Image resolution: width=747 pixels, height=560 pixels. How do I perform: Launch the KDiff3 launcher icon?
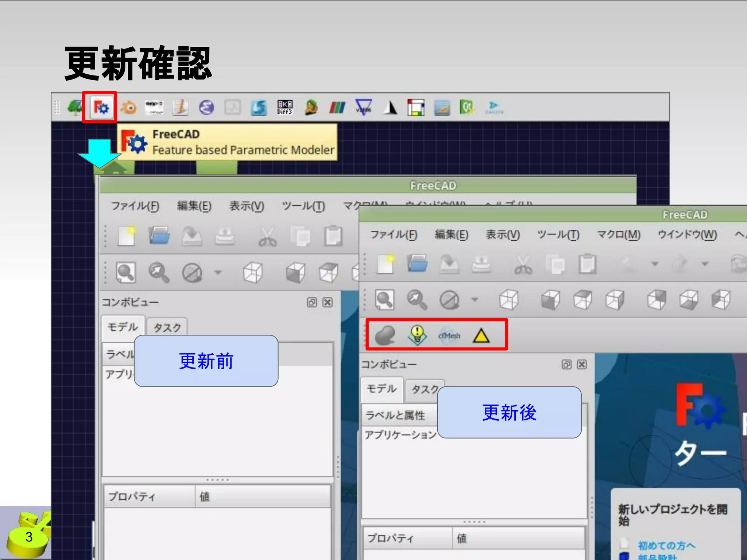coord(285,108)
